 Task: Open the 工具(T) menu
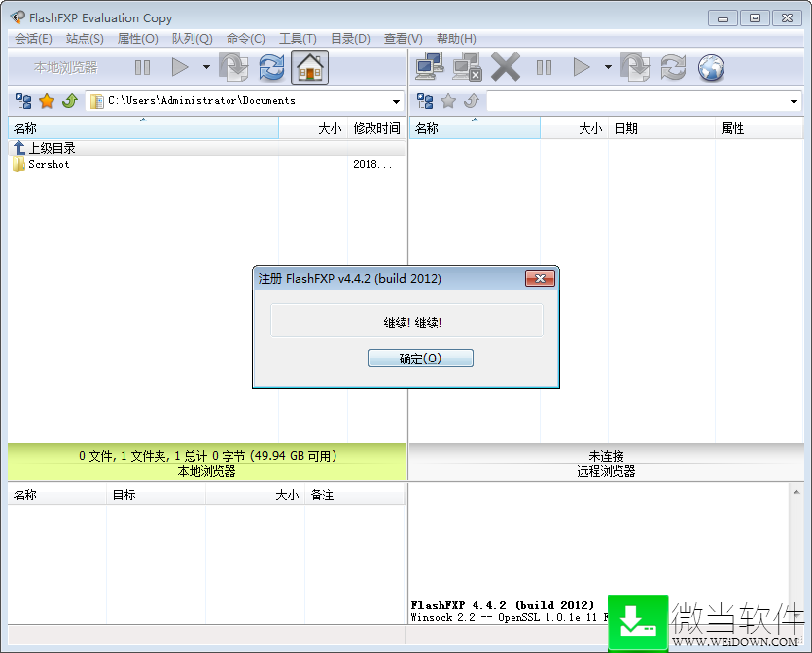[298, 39]
